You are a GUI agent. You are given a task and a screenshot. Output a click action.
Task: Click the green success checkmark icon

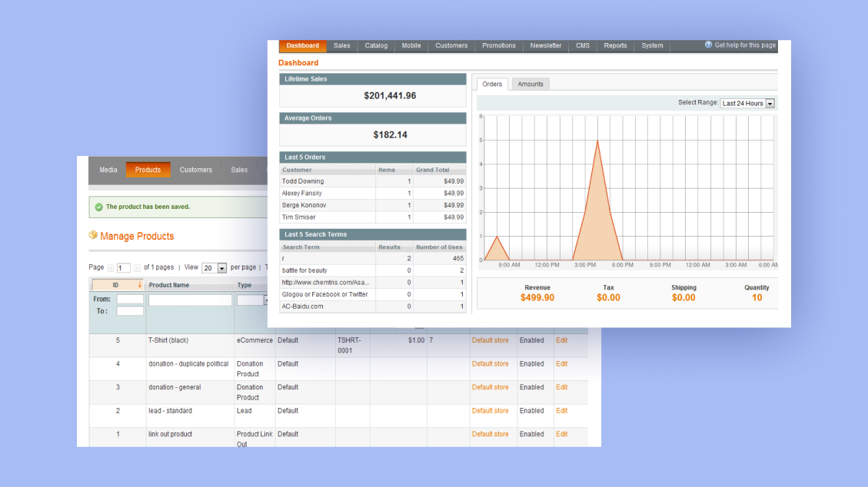pyautogui.click(x=98, y=207)
